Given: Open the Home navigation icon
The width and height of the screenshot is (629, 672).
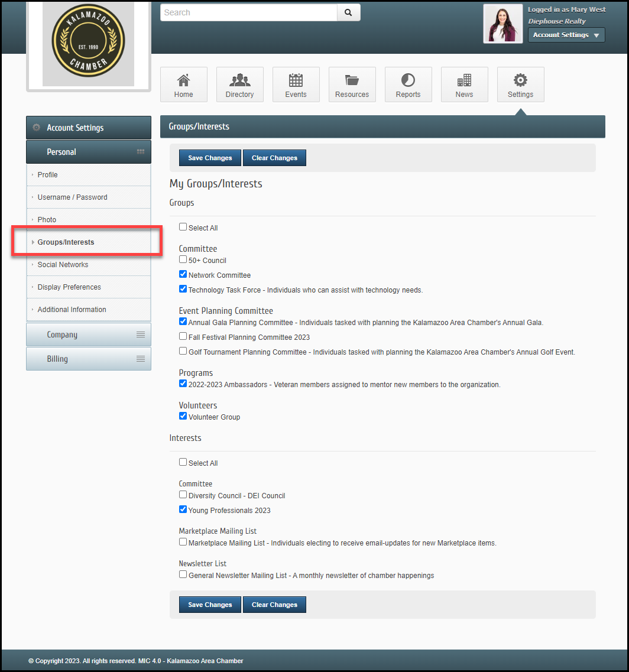Looking at the screenshot, I should tap(183, 81).
